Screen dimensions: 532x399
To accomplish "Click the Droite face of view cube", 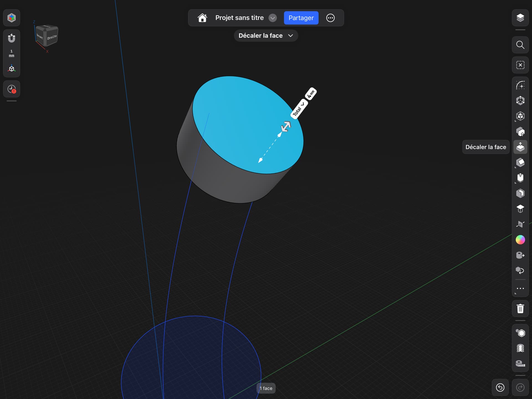I will [52, 37].
